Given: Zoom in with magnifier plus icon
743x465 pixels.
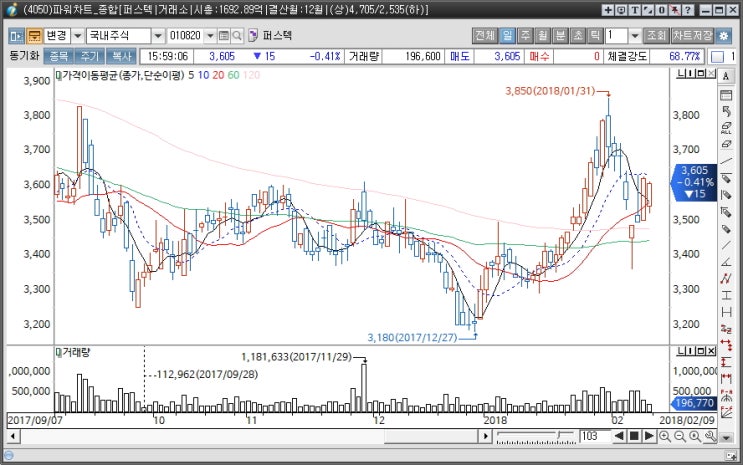Looking at the screenshot, I should coord(665,437).
